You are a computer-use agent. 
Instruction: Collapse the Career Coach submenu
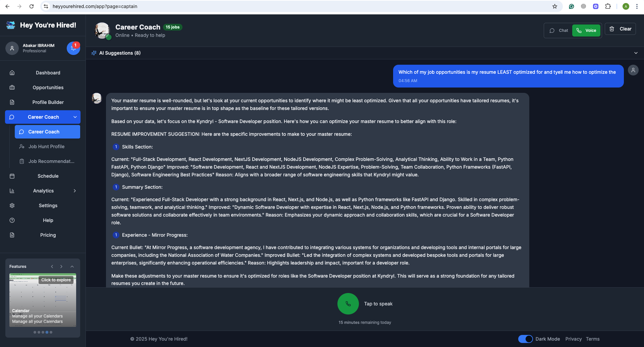point(75,117)
